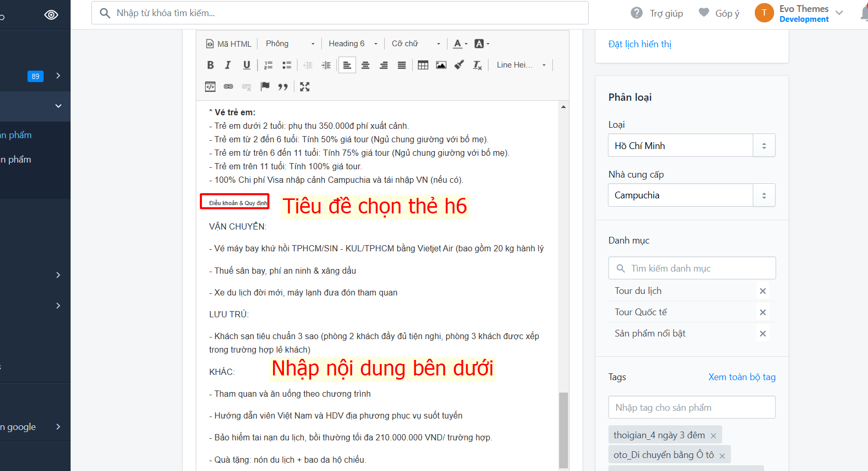Click the LƯU TRÚ: line in editor
The height and width of the screenshot is (471, 868).
[x=229, y=314]
